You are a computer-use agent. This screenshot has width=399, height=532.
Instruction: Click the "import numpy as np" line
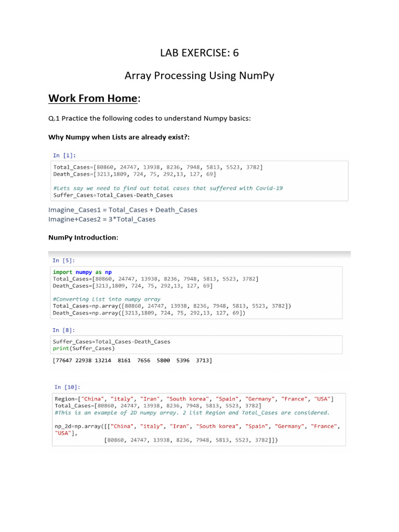(82, 272)
